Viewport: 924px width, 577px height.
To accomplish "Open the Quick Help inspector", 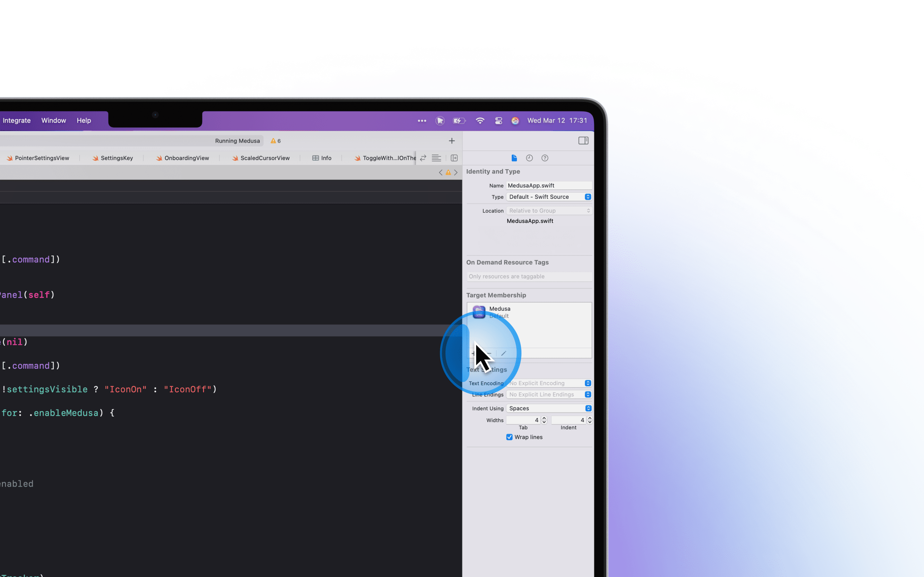I will pos(545,158).
